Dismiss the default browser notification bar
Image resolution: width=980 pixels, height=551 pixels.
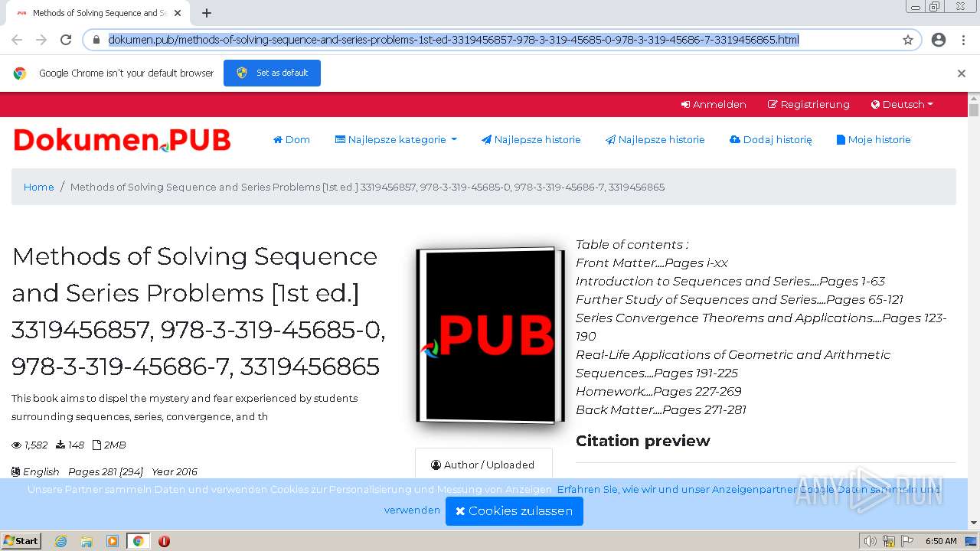(962, 73)
